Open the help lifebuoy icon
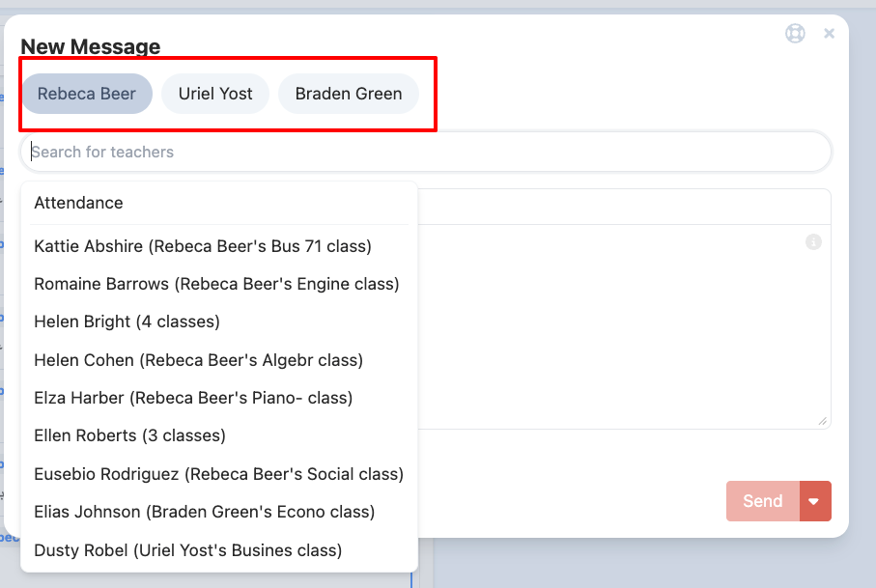 [795, 33]
